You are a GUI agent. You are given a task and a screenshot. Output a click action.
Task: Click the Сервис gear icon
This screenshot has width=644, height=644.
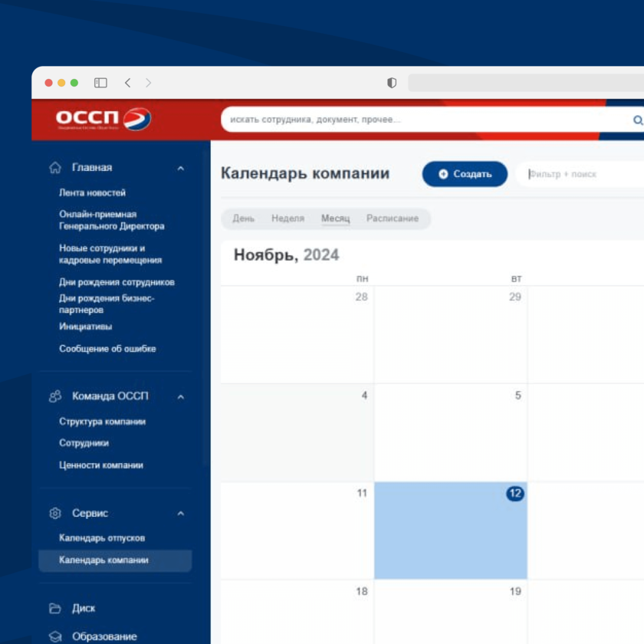55,513
